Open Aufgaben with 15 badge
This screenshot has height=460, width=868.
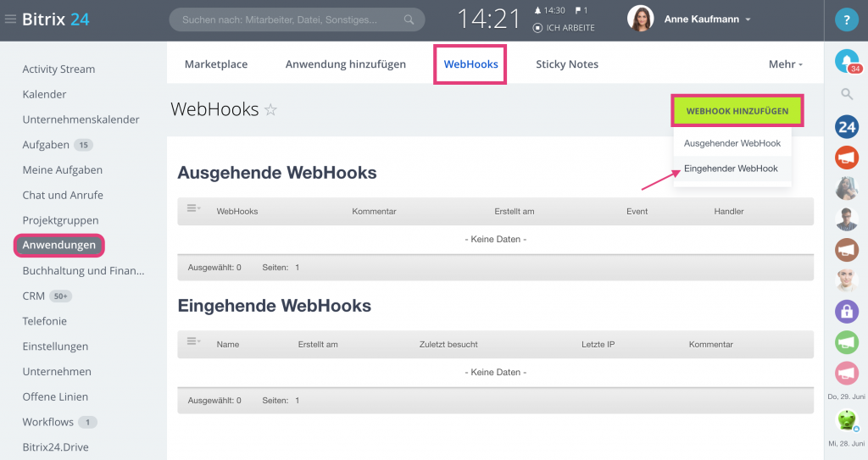[x=46, y=145]
